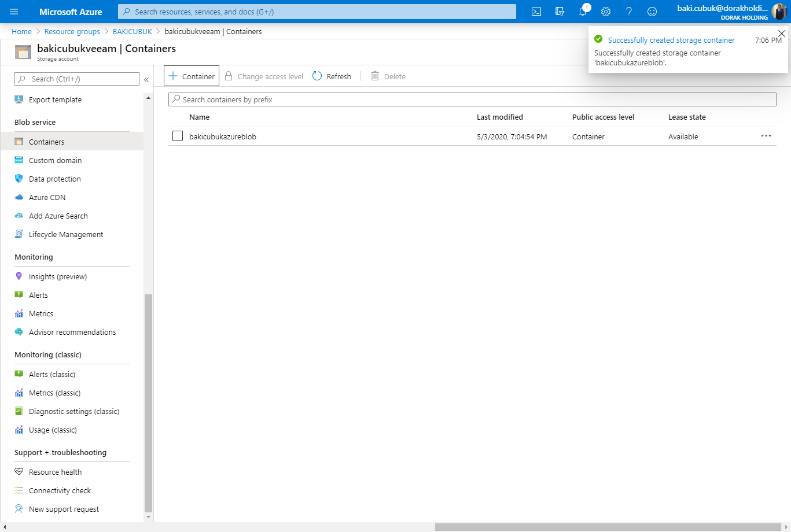Screen dimensions: 791x532
Task: Go to Resource groups in the breadcrumb
Action: (x=72, y=31)
